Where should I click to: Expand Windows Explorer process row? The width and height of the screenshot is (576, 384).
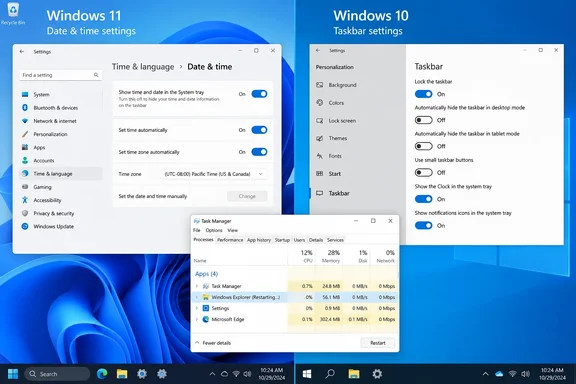coord(197,297)
